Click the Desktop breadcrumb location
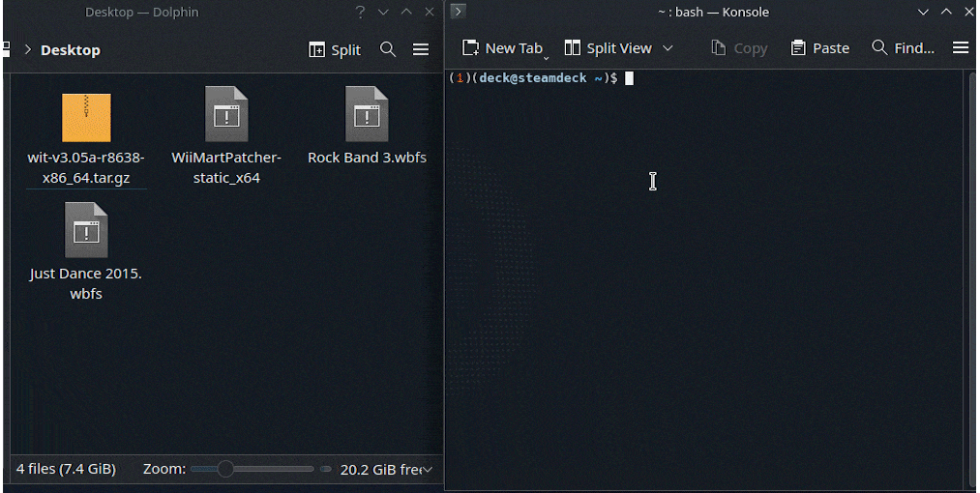Image resolution: width=980 pixels, height=493 pixels. coord(70,50)
